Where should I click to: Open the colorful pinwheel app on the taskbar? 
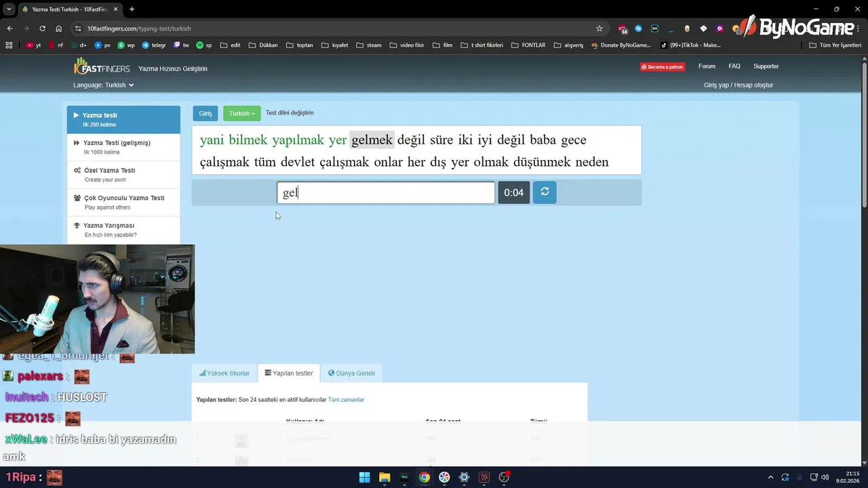pos(444,477)
